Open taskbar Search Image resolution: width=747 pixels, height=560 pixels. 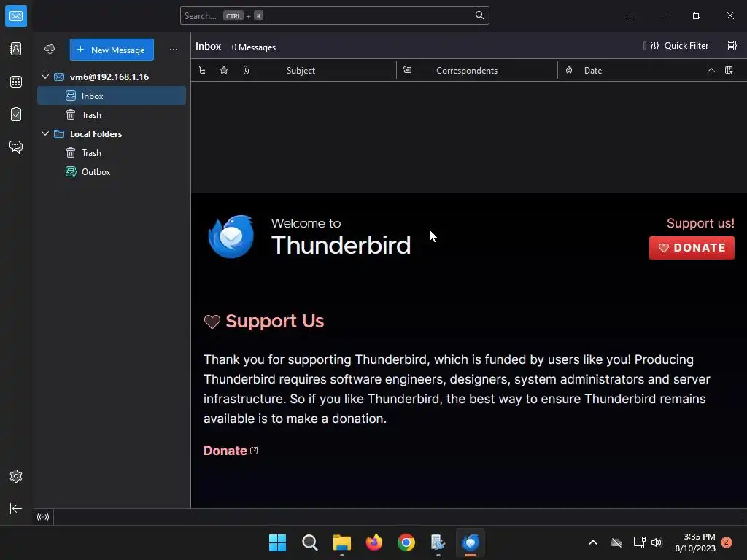pyautogui.click(x=309, y=542)
